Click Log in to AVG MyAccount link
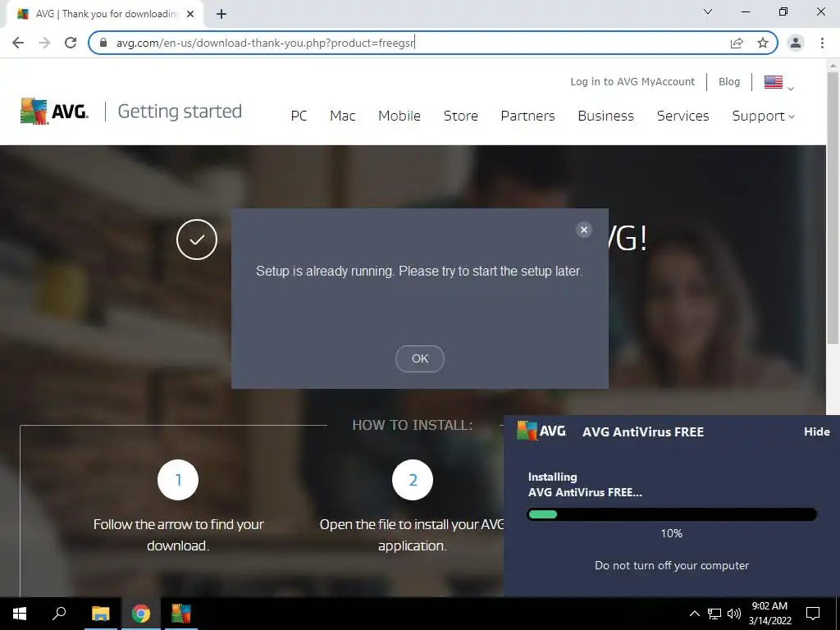840x630 pixels. tap(632, 81)
